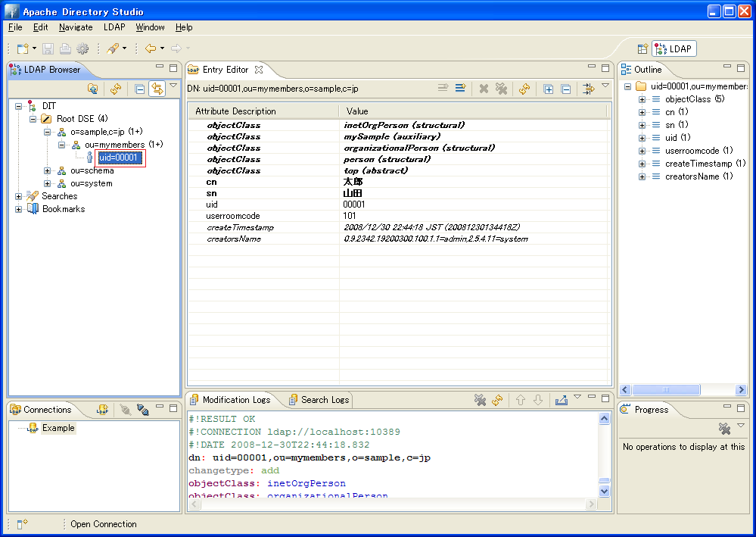Open LDAP Browser view menu triangle
756x537 pixels.
point(173,86)
